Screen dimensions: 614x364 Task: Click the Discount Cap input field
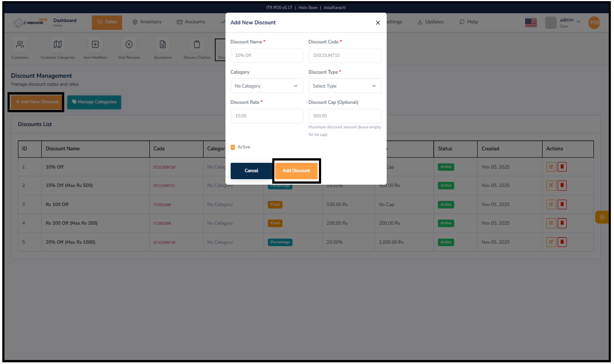pyautogui.click(x=345, y=116)
